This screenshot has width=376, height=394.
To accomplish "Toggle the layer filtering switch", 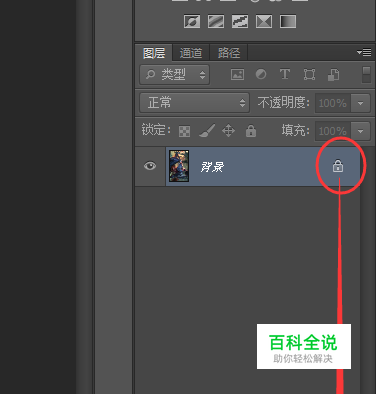I will pos(366,75).
